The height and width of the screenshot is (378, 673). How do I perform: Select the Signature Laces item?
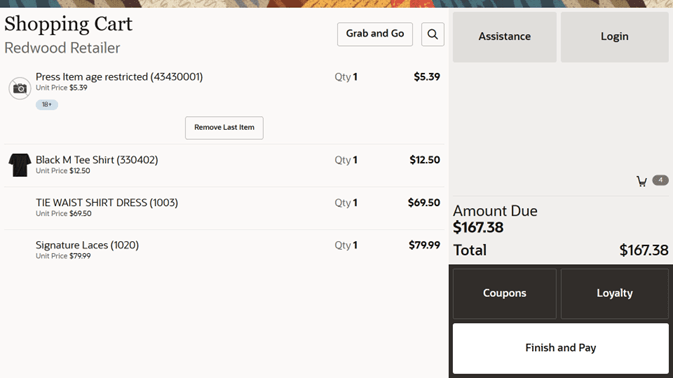click(x=224, y=250)
